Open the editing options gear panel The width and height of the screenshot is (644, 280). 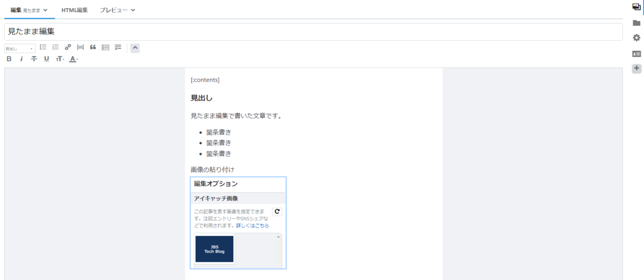coord(636,38)
